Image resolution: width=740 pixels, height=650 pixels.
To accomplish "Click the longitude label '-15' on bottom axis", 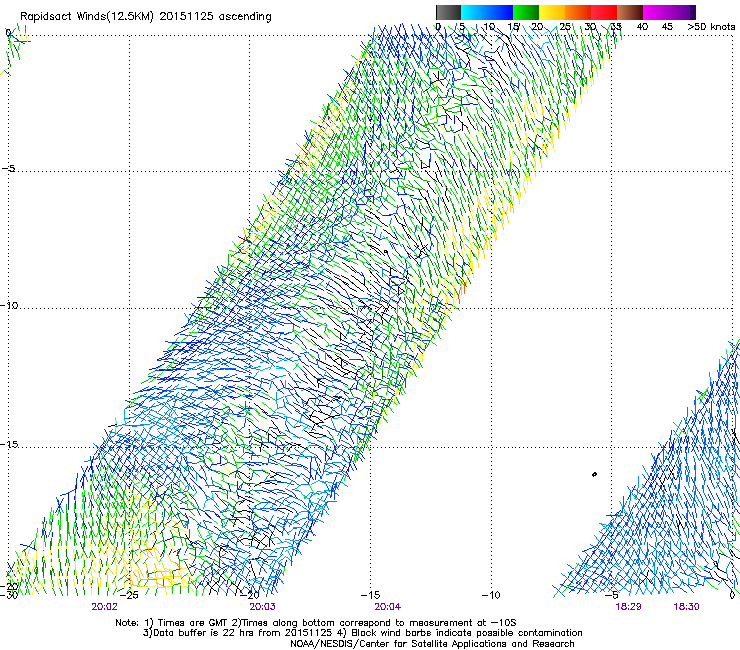I will click(370, 595).
